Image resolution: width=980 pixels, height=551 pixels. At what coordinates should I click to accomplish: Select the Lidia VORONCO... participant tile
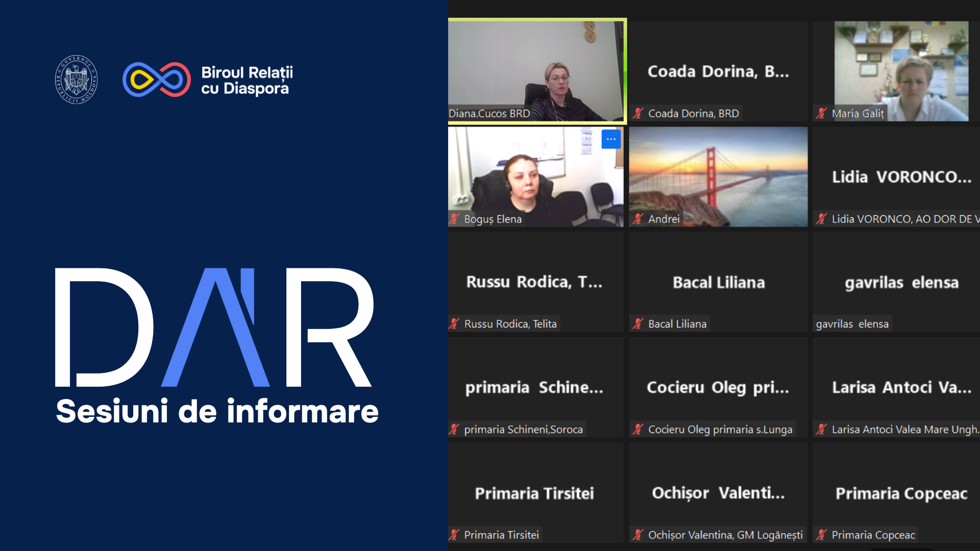[x=896, y=177]
